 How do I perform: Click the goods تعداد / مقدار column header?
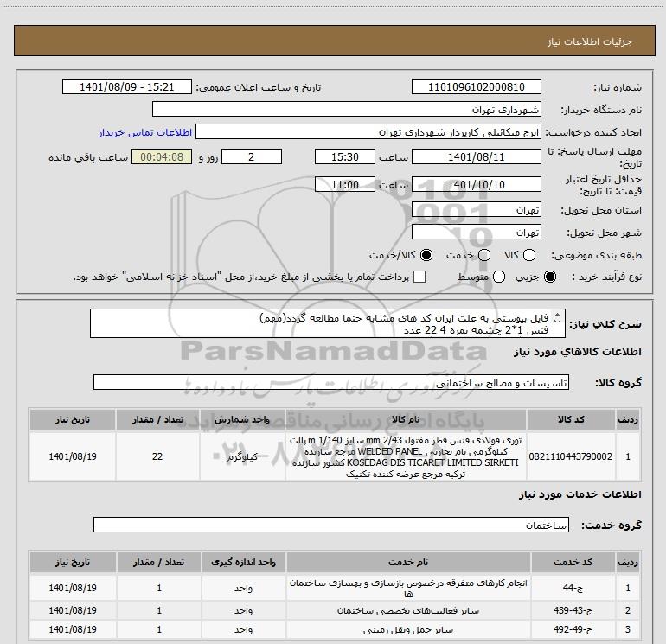157,419
